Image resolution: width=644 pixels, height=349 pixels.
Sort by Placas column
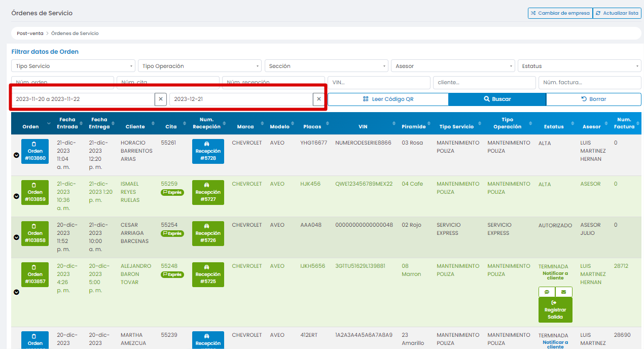point(313,123)
